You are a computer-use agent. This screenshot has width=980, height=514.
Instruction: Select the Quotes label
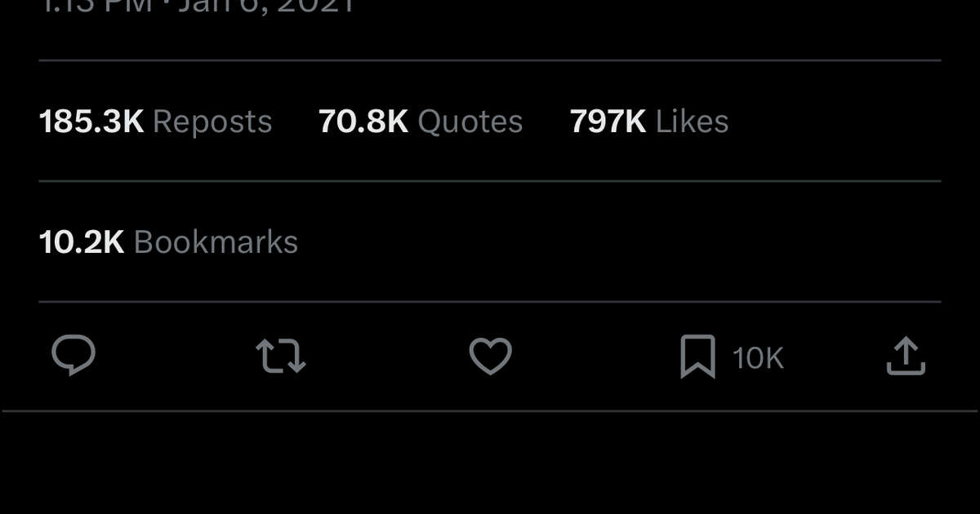pyautogui.click(x=470, y=122)
